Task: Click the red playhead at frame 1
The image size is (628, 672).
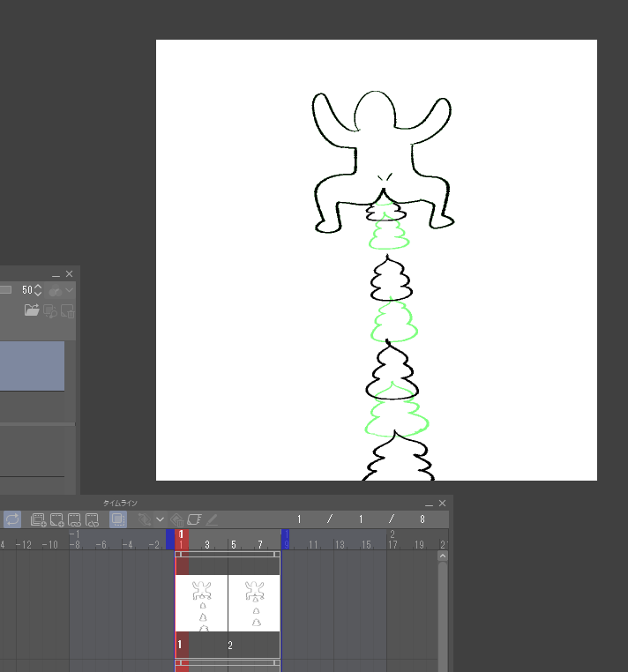Action: 182,539
